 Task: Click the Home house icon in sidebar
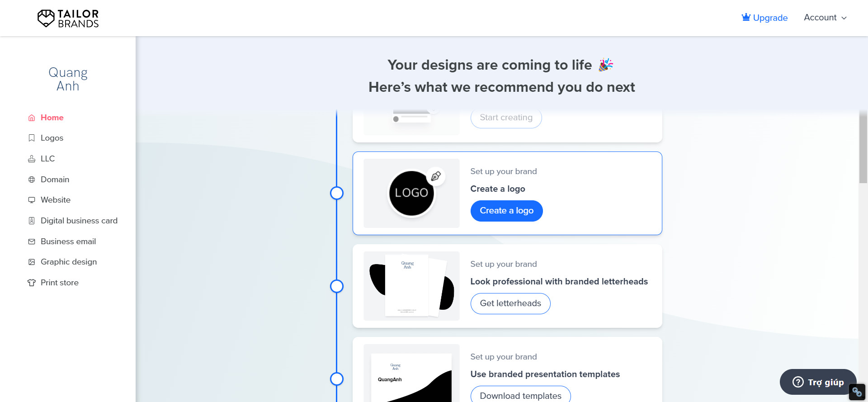32,118
